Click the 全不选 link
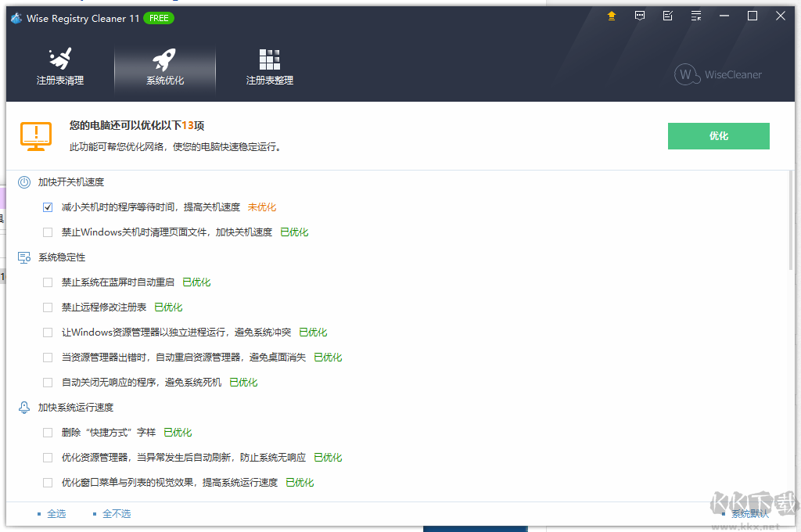Viewport: 801px width, 532px height. [116, 514]
